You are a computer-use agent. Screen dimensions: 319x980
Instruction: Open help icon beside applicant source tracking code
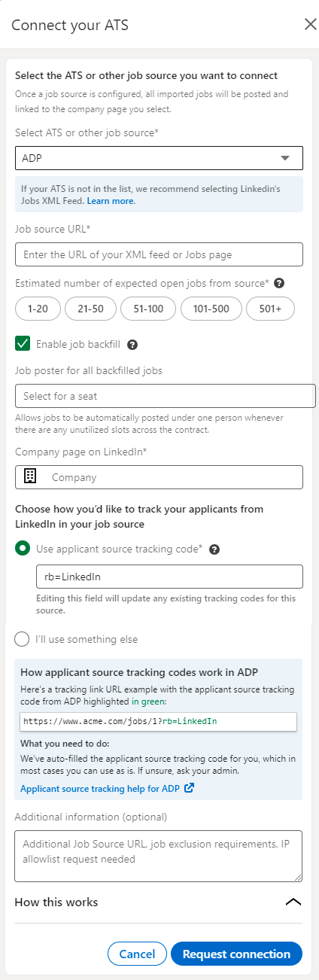pyautogui.click(x=214, y=549)
